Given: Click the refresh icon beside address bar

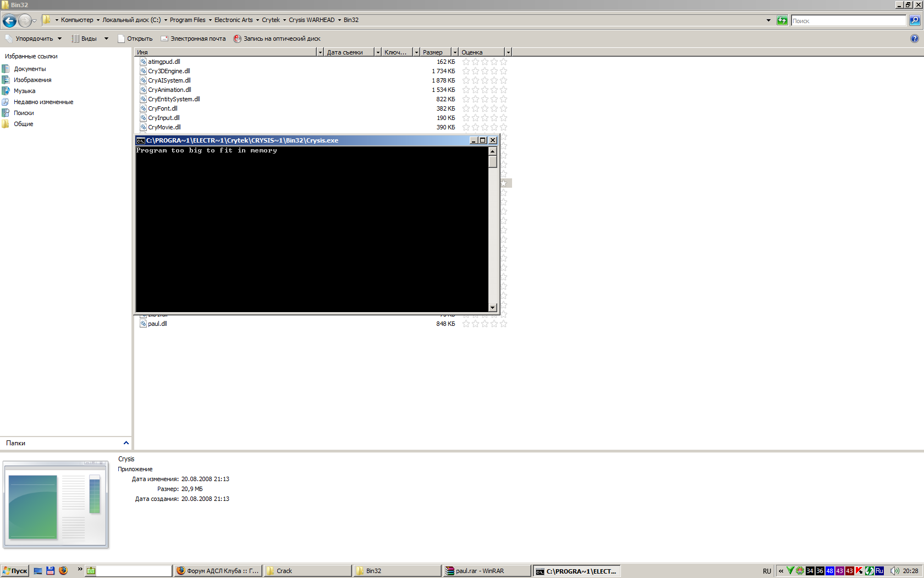Looking at the screenshot, I should pos(782,20).
